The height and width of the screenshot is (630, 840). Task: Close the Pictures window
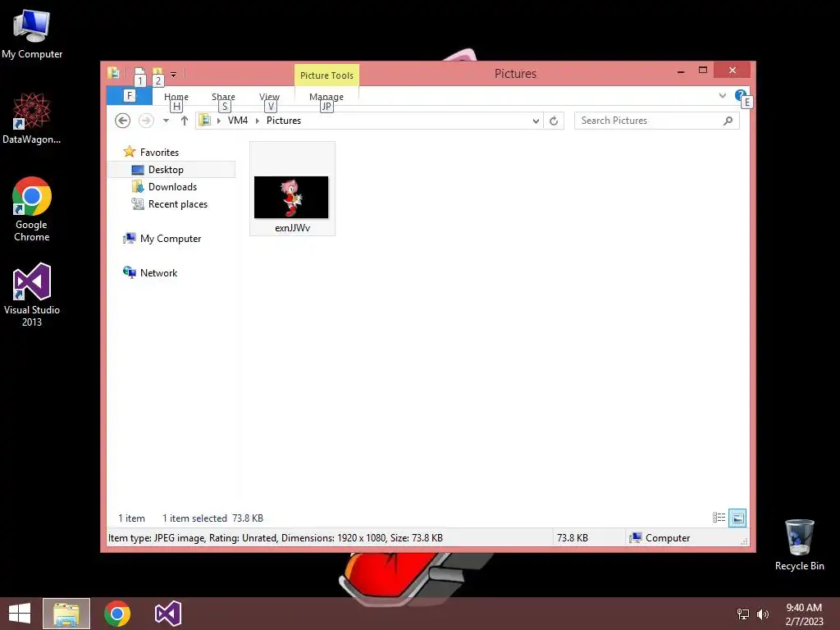(733, 71)
